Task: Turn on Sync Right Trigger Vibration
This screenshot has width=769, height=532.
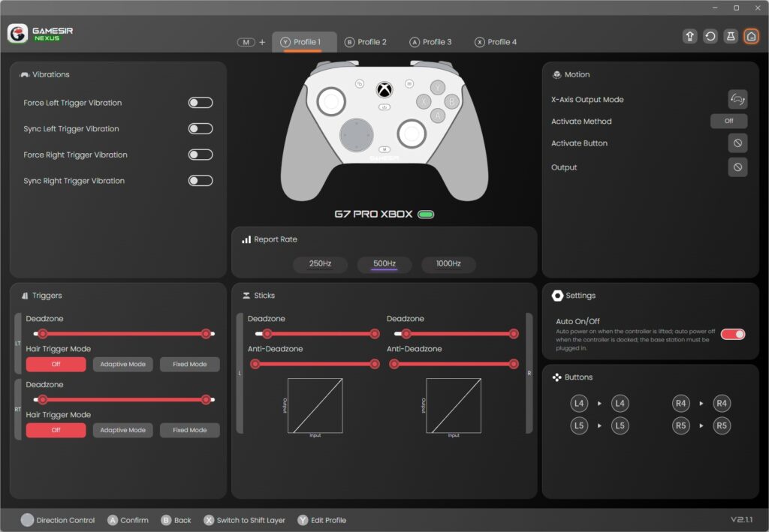Action: click(x=201, y=181)
